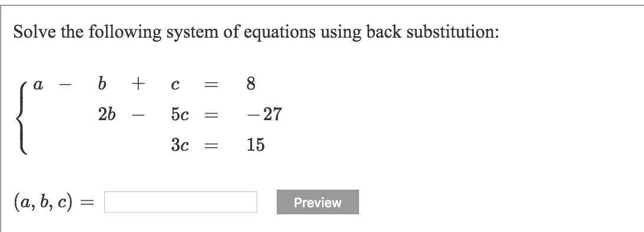Click the variable a in the first equation
This screenshot has width=644, height=232.
coord(38,85)
